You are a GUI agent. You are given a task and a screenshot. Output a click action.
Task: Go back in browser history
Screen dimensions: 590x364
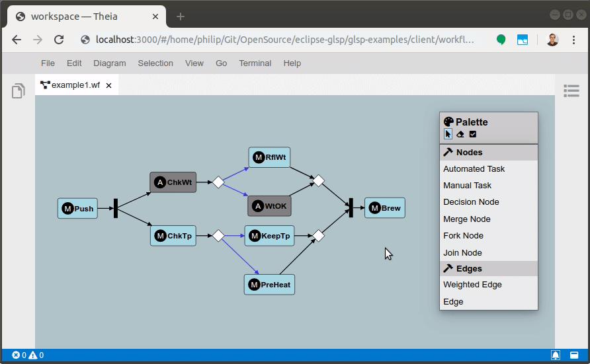17,40
